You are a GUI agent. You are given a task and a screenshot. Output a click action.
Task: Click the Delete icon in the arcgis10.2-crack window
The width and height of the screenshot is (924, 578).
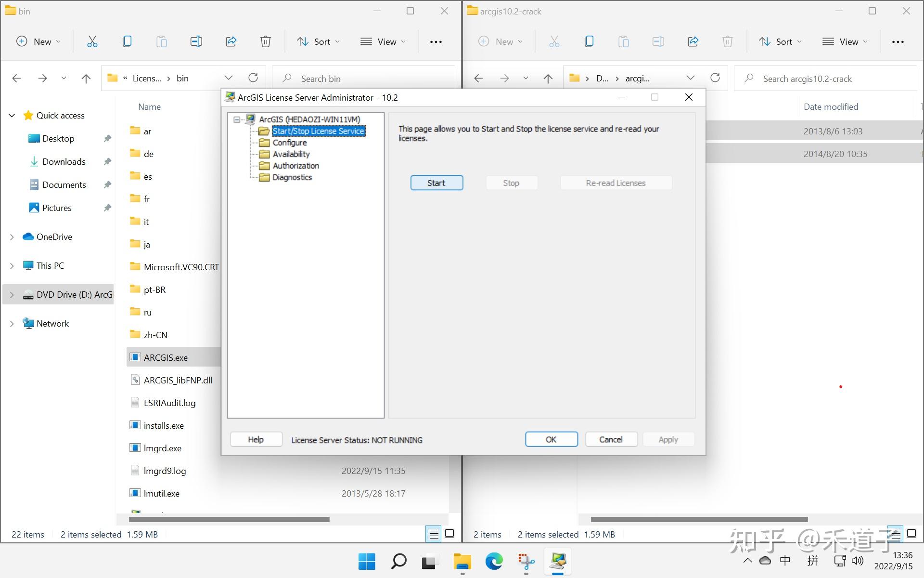(727, 41)
